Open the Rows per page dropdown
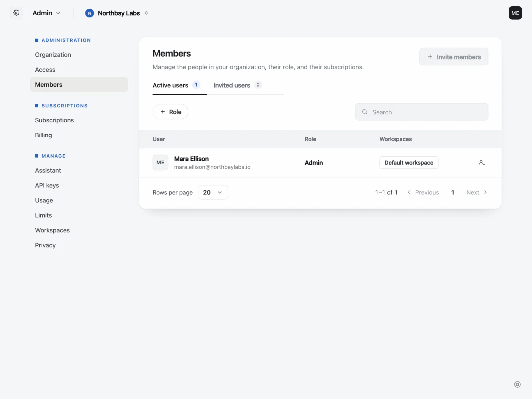Viewport: 532px width, 399px height. 213,192
